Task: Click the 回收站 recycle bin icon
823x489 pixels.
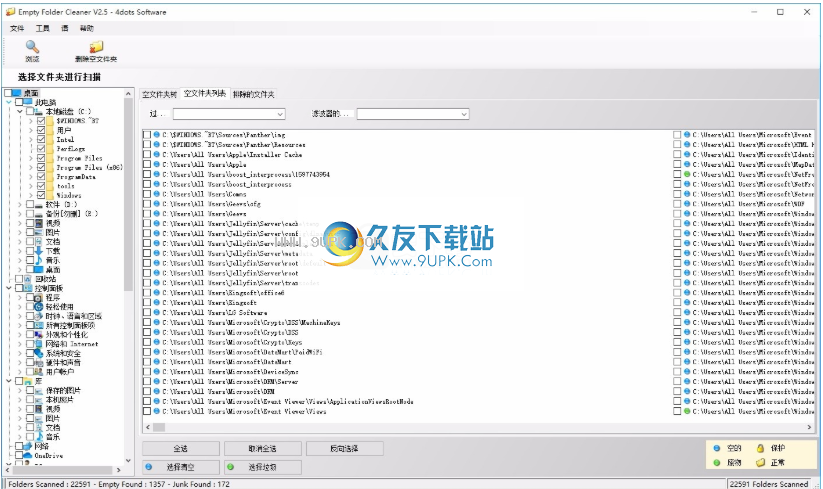Action: (x=28, y=279)
